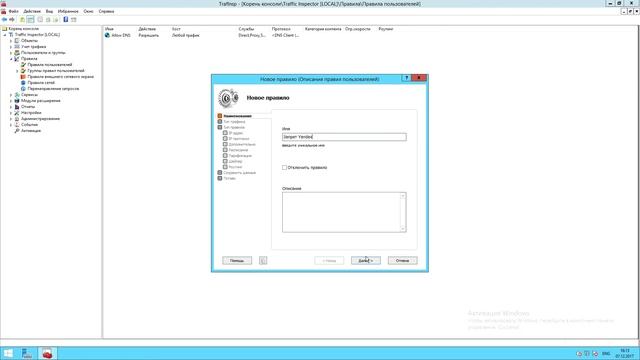
Task: Open the Действие menu
Action: pos(32,11)
